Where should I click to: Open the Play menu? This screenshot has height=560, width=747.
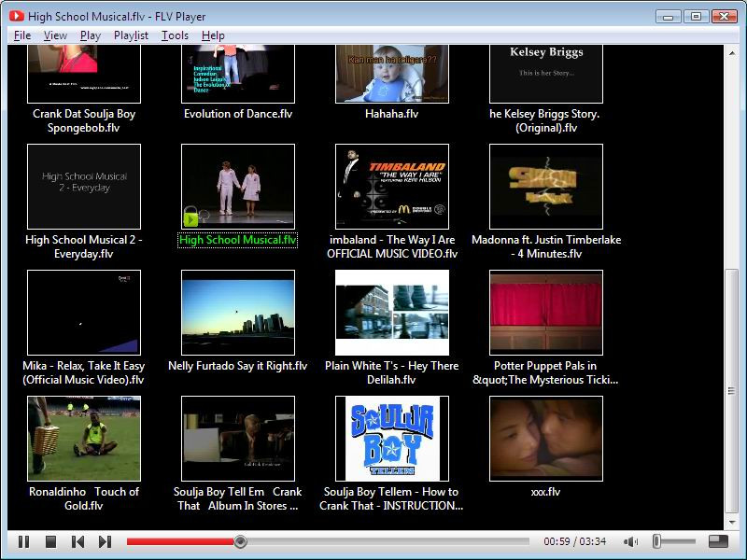pyautogui.click(x=91, y=35)
